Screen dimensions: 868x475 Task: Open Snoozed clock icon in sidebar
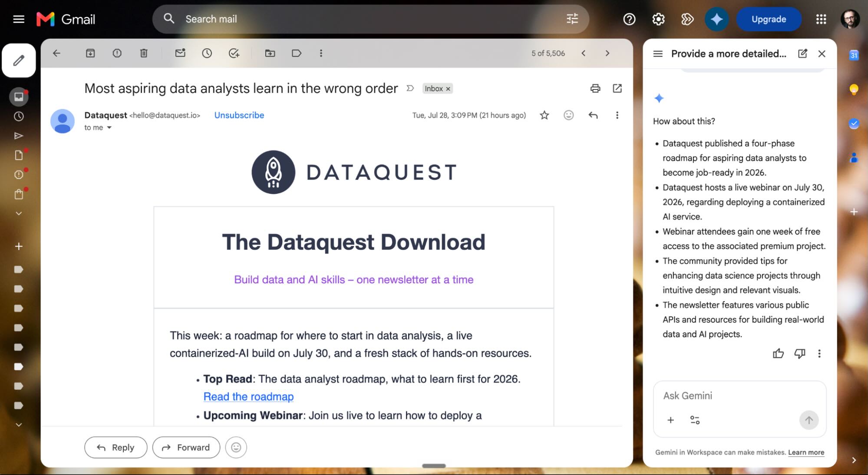pyautogui.click(x=19, y=116)
